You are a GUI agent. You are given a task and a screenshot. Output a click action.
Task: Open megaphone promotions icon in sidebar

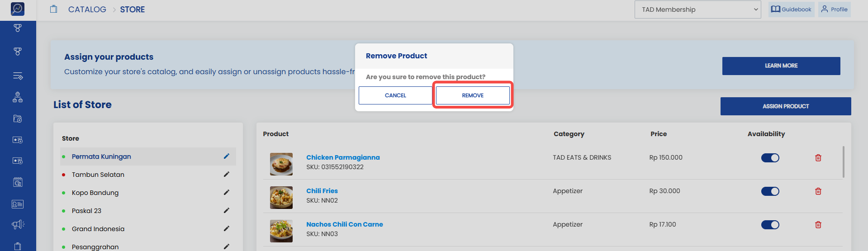click(18, 225)
